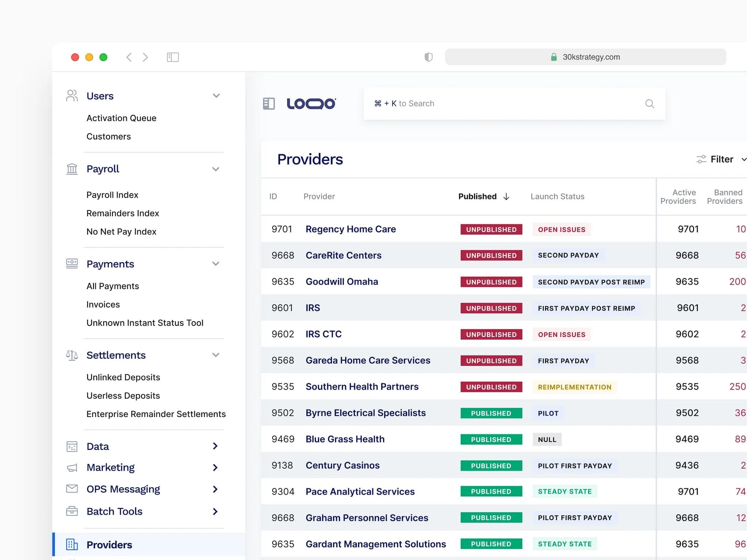The height and width of the screenshot is (560, 747).
Task: Click the Payroll bank building icon
Action: pos(72,169)
